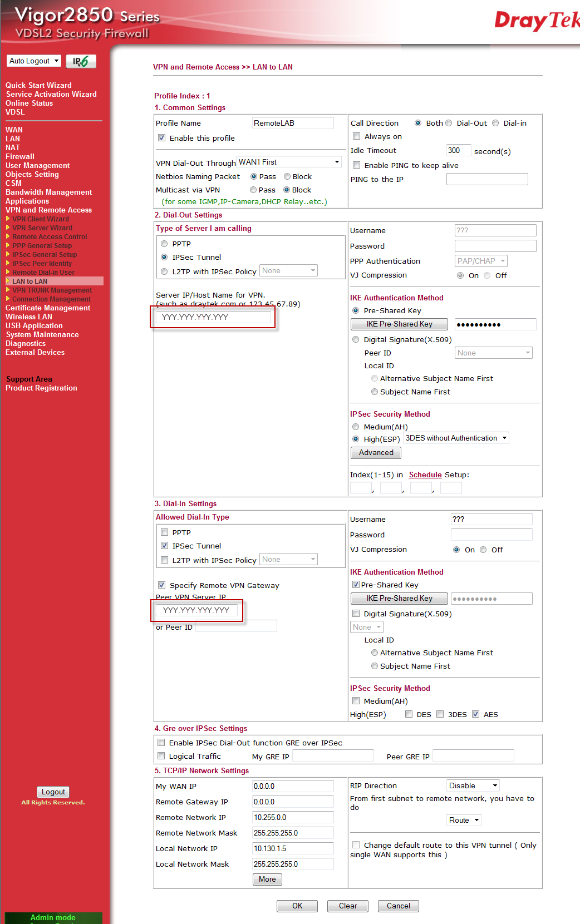This screenshot has width=580, height=924.
Task: Click the Profile Name input field
Action: (x=293, y=123)
